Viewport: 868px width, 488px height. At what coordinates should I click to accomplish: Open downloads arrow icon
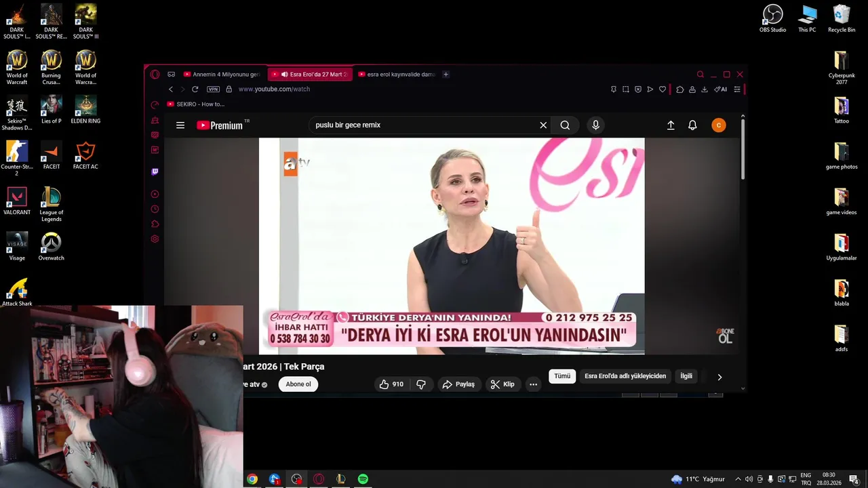point(705,89)
